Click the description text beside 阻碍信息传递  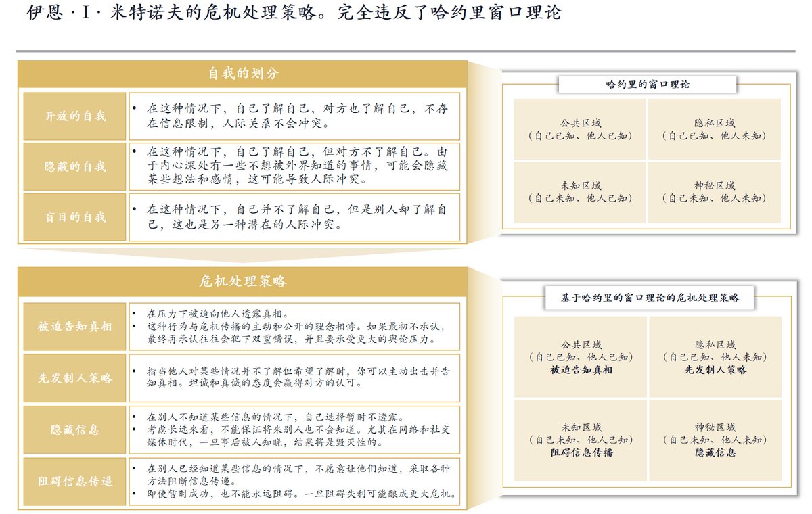[294, 482]
